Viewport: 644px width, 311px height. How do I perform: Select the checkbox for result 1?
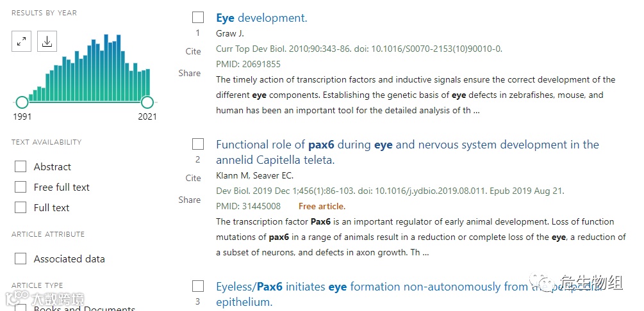click(x=198, y=17)
